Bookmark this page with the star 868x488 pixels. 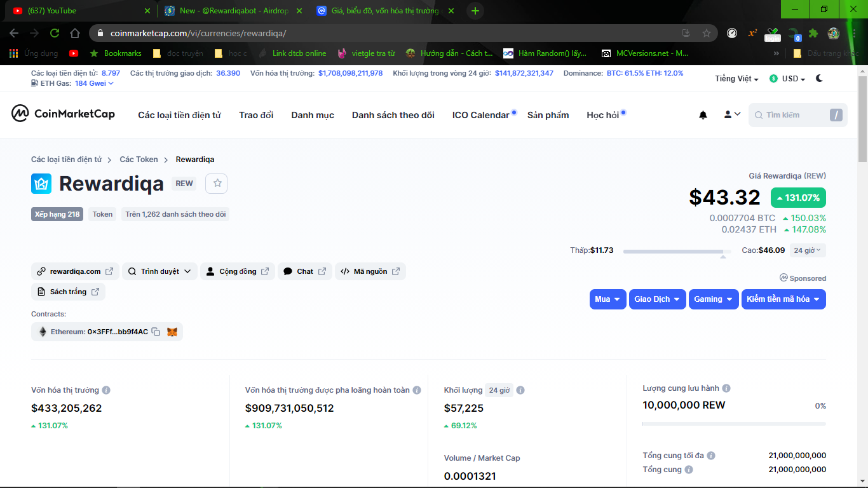(707, 33)
